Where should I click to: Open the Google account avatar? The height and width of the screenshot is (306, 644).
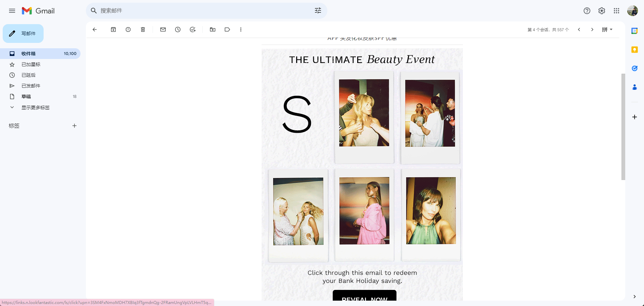point(633,11)
